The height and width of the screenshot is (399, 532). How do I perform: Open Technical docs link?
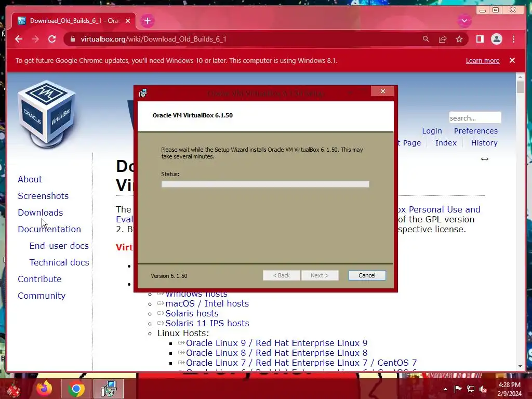point(59,262)
